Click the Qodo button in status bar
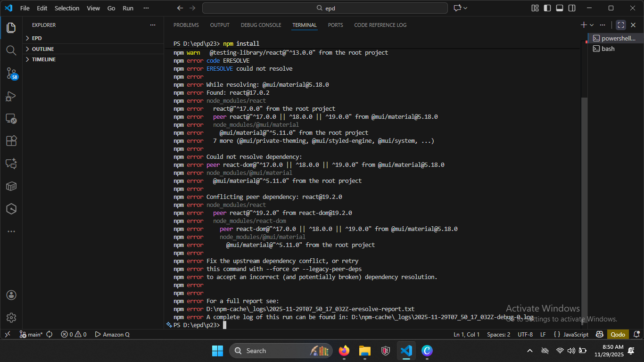This screenshot has width=644, height=362. coord(618,334)
